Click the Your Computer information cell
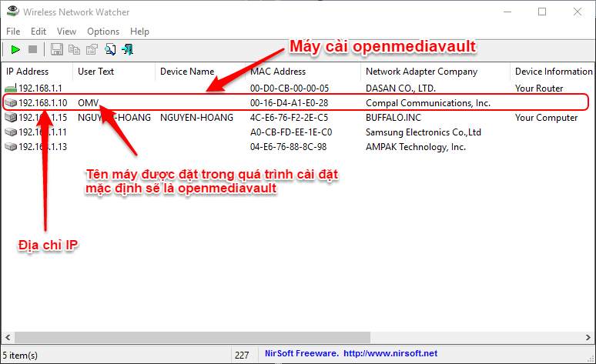This screenshot has height=364, width=596. (x=546, y=118)
